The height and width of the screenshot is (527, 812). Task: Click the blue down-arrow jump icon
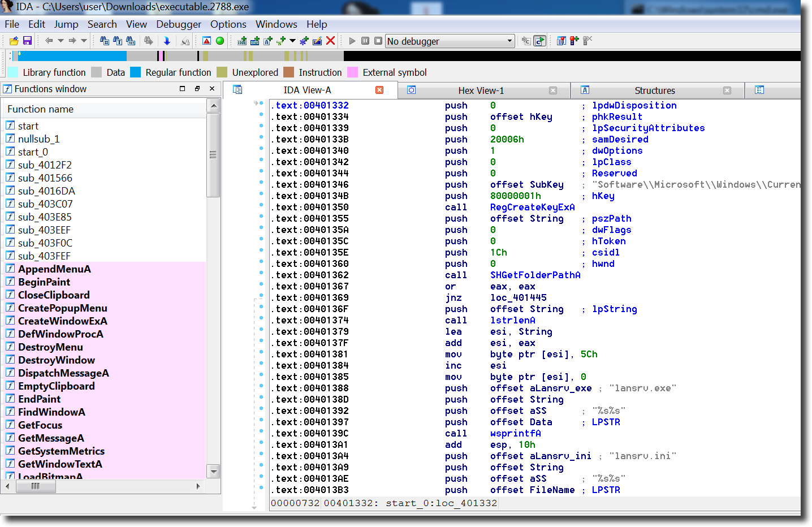pyautogui.click(x=167, y=41)
